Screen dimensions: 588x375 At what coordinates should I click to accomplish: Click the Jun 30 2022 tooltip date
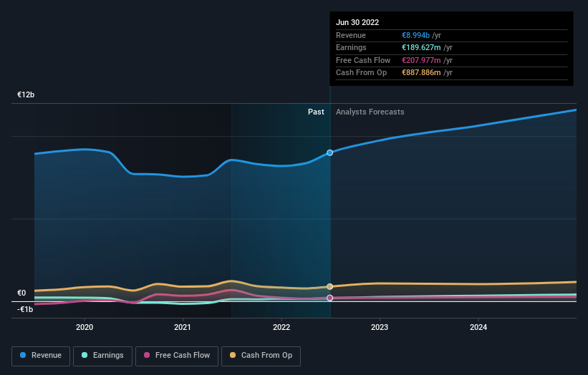357,22
